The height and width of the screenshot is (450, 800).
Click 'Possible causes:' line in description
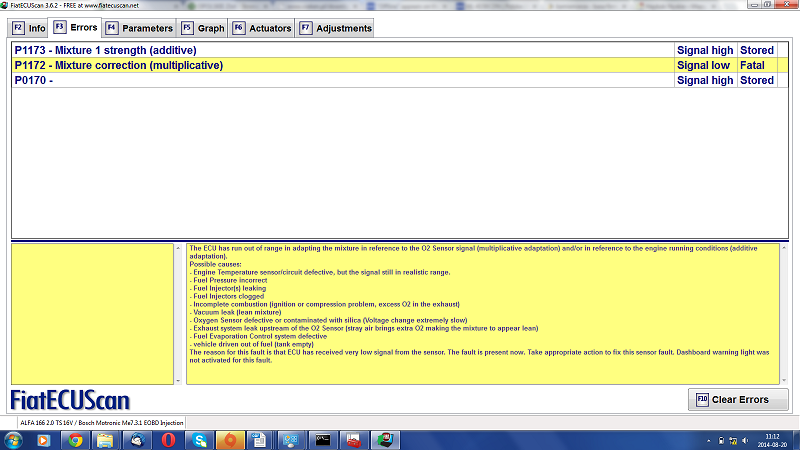215,264
